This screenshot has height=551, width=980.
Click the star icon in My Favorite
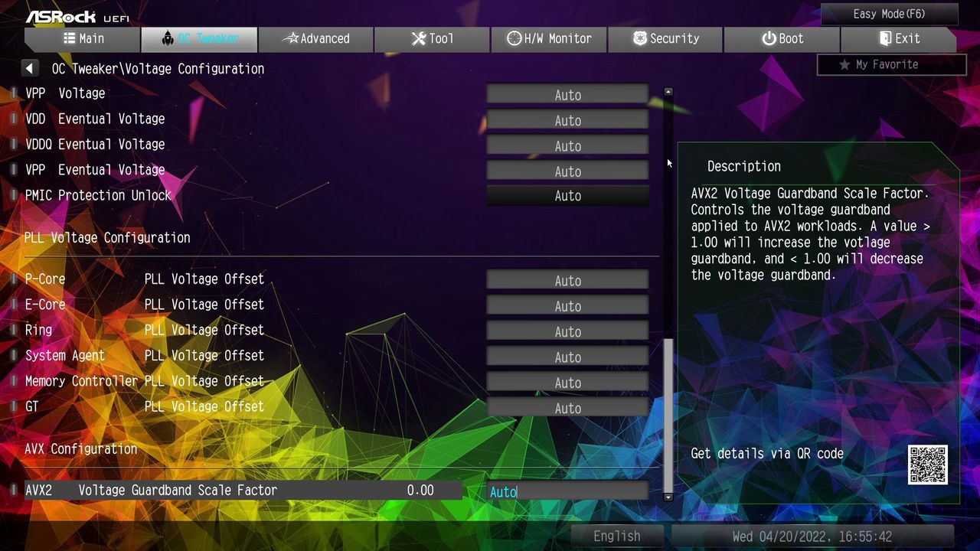coord(844,65)
